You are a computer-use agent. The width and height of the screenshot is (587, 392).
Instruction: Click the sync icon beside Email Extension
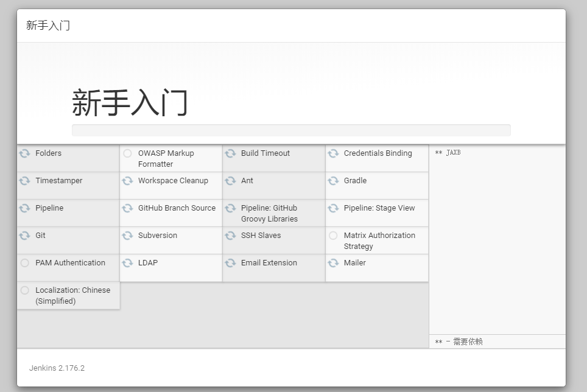[230, 263]
